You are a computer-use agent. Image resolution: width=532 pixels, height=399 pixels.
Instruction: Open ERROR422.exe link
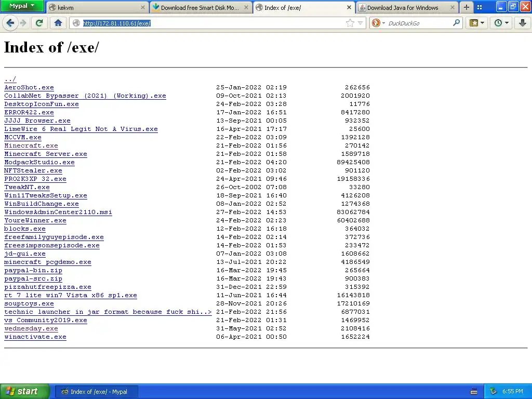click(x=29, y=112)
